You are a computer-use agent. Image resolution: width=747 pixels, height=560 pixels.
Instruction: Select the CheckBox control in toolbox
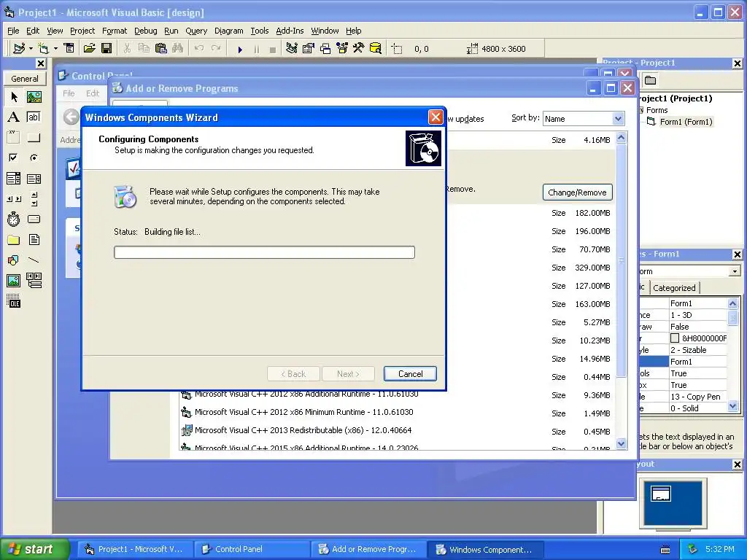click(14, 157)
